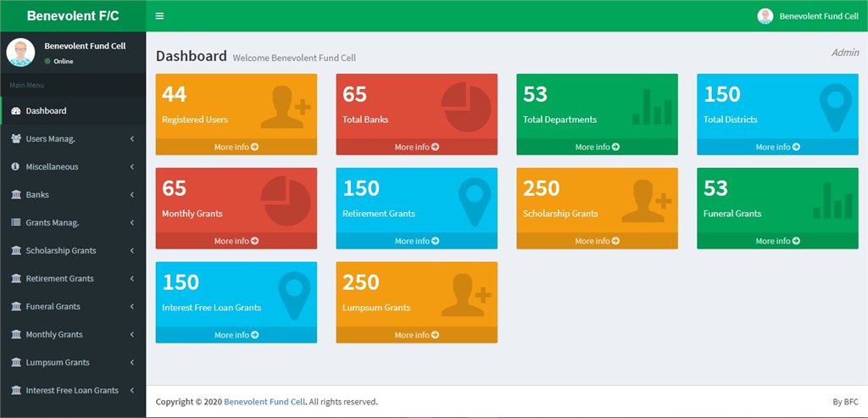Click Benevolent Fund Cell footer link

click(264, 402)
